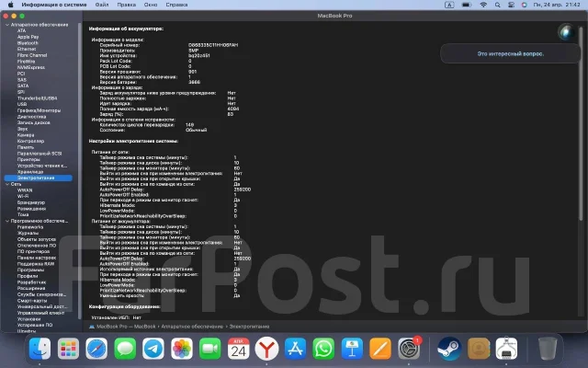Click the sidebar vertical scrollbar
Image resolution: width=588 pixels, height=368 pixels.
click(80, 171)
